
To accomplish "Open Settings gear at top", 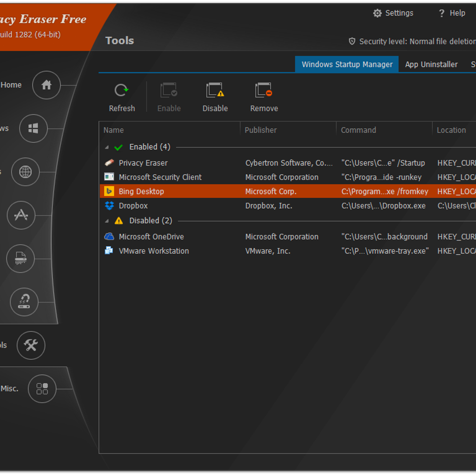I will (377, 13).
